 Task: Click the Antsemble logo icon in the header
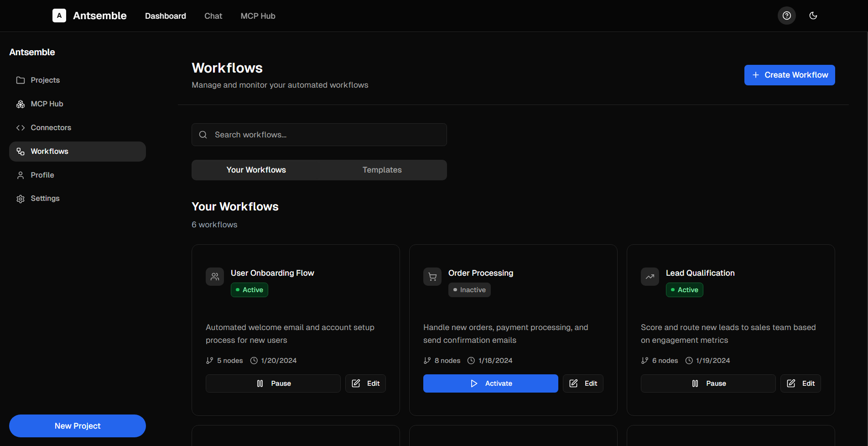pyautogui.click(x=59, y=16)
